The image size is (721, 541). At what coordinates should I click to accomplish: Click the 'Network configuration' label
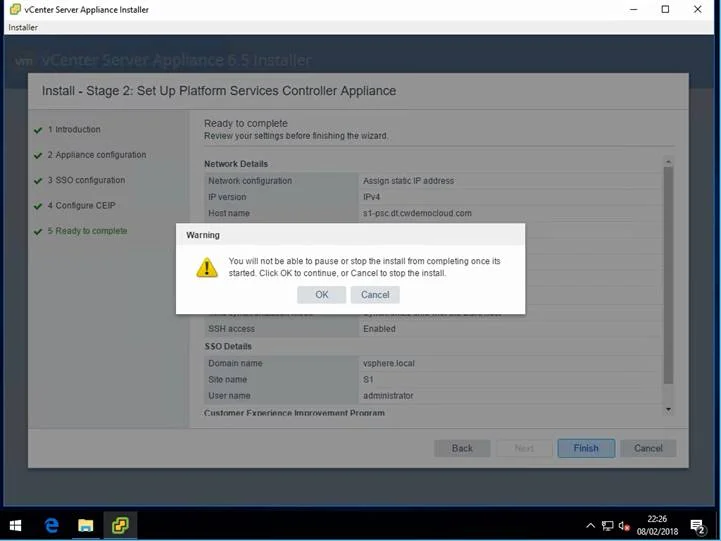pos(250,181)
